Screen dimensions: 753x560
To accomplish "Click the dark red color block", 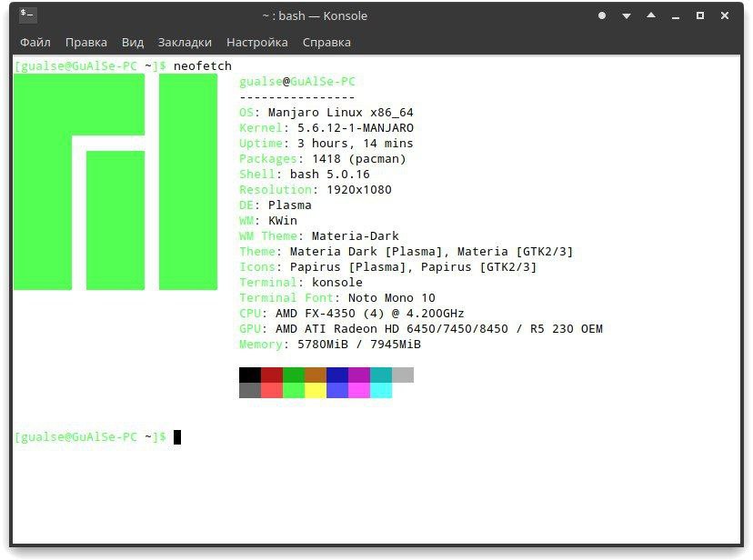I will (272, 375).
